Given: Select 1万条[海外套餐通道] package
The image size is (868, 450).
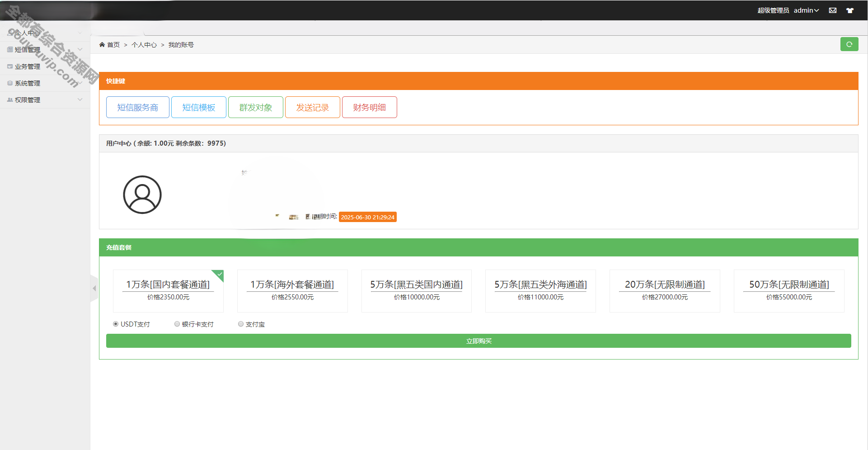Looking at the screenshot, I should (x=292, y=291).
